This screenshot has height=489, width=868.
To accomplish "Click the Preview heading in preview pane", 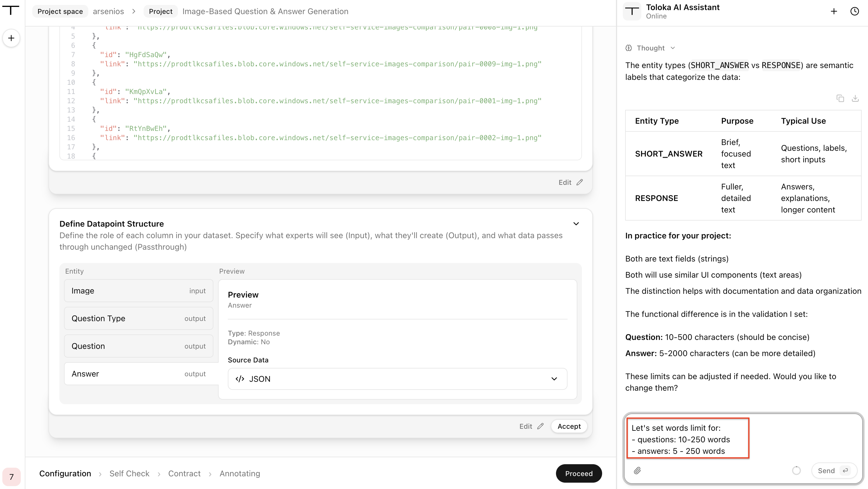I will [x=243, y=295].
